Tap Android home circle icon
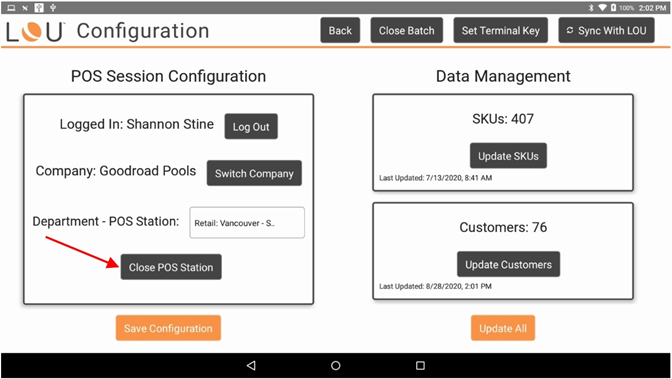Screen dimensions: 672x379 click(x=336, y=365)
